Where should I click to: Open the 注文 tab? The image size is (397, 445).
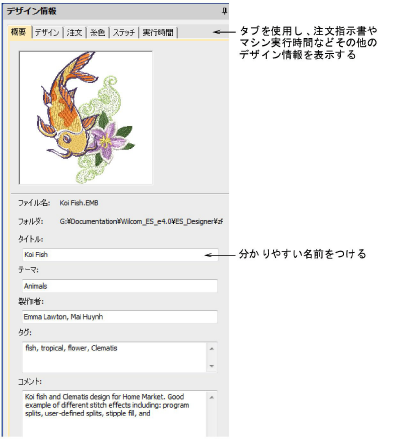click(74, 33)
